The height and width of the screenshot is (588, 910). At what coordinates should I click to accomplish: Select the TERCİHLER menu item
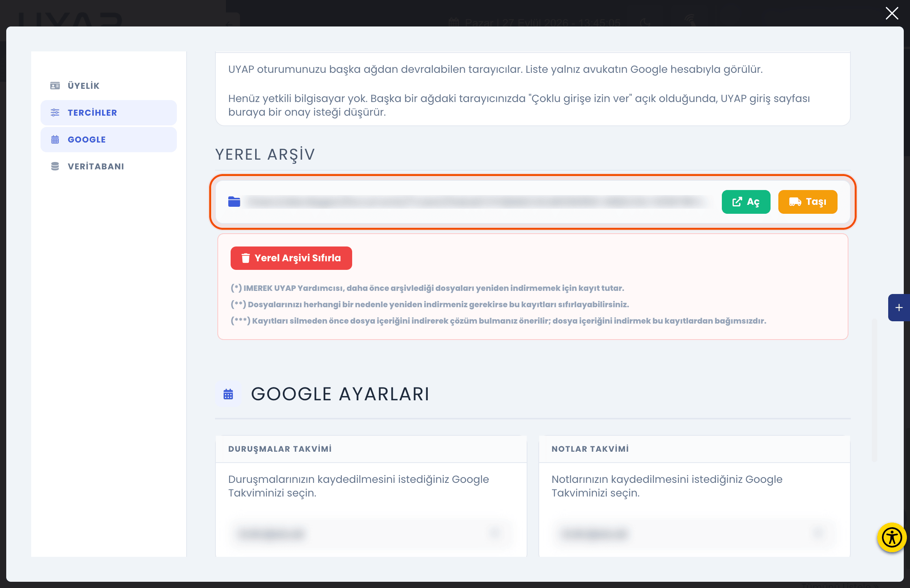[x=109, y=113]
